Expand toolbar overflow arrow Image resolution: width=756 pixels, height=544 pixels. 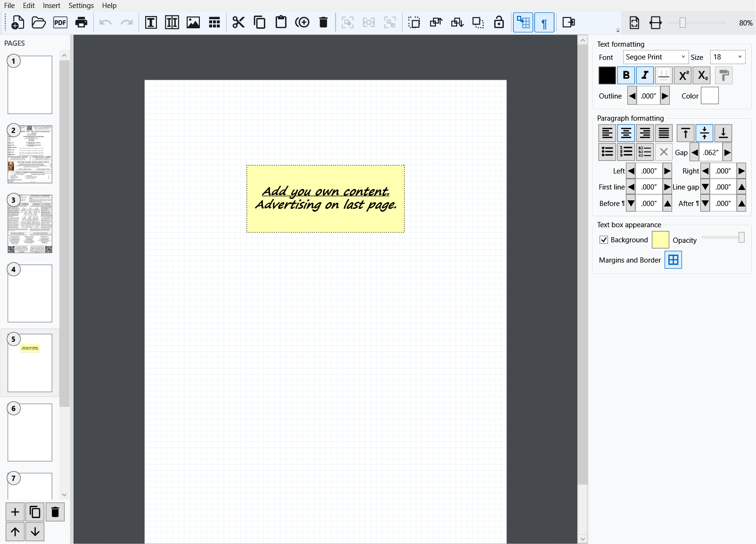tap(618, 31)
